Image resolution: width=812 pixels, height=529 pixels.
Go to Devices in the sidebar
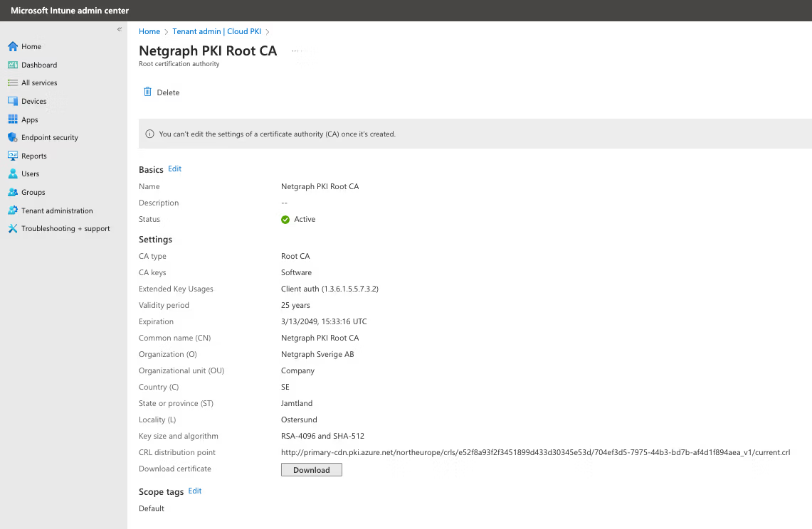click(x=33, y=101)
